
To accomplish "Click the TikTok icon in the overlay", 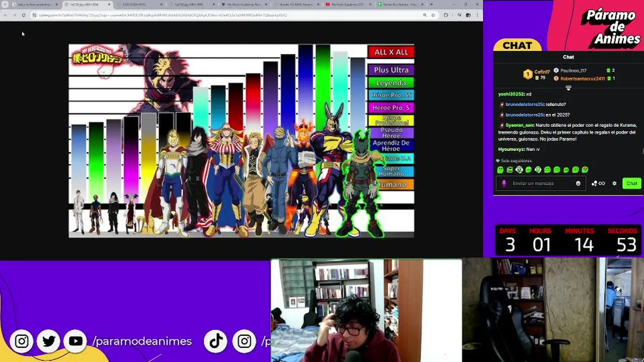I will [216, 341].
